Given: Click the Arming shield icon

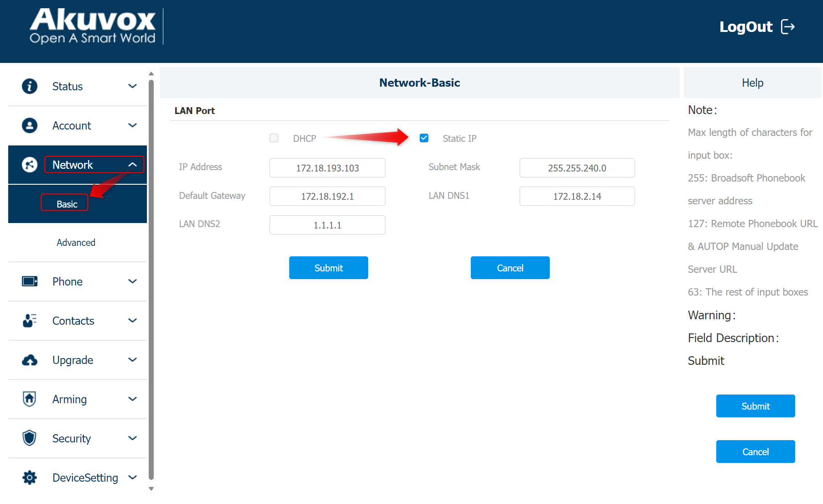Looking at the screenshot, I should point(29,399).
